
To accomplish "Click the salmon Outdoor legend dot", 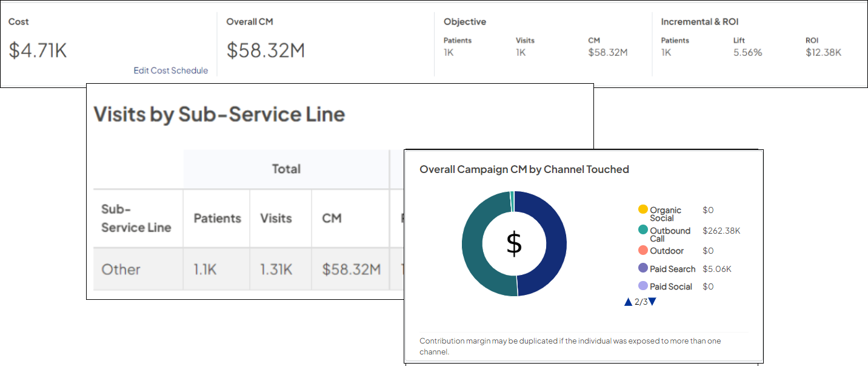I will 643,250.
